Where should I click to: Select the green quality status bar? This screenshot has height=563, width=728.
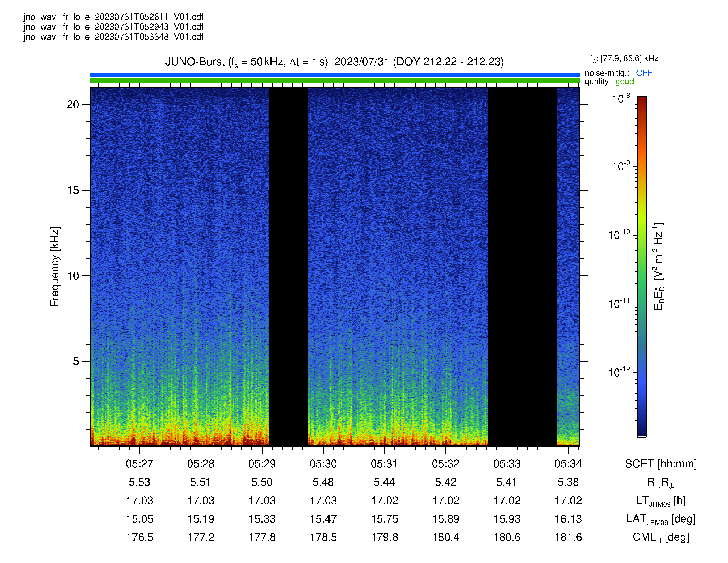tap(335, 80)
